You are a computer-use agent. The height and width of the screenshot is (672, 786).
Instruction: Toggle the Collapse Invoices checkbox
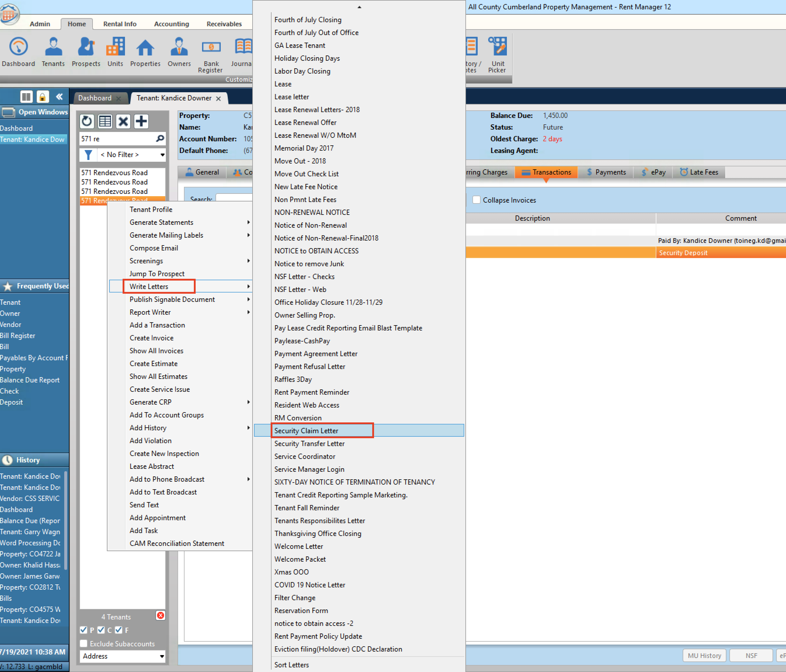coord(477,200)
